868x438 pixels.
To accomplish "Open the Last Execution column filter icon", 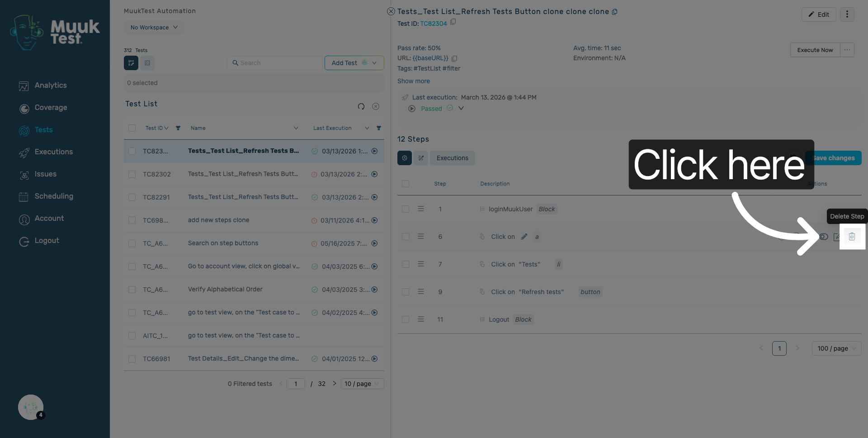I will pos(379,128).
